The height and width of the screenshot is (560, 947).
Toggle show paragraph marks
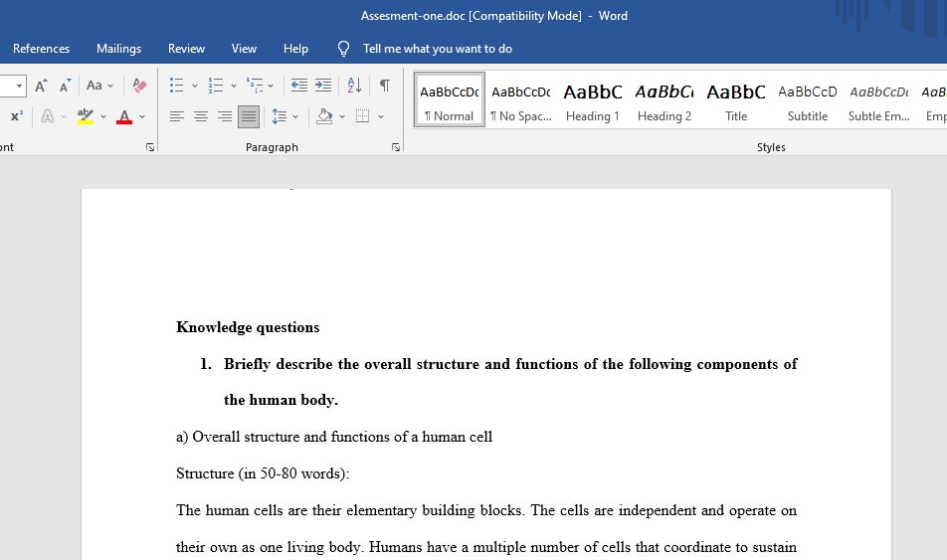[384, 86]
